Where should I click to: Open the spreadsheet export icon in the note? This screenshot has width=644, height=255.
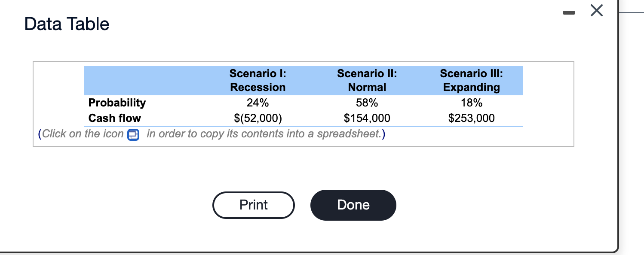(133, 134)
